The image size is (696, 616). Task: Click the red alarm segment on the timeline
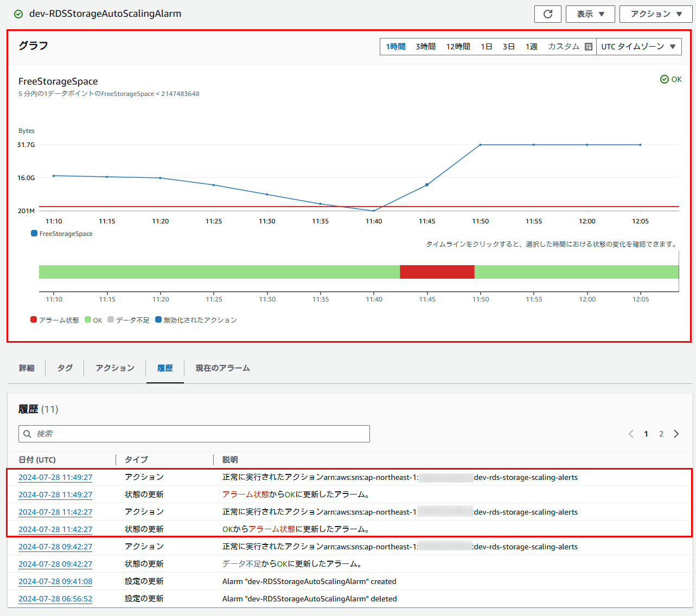(x=437, y=272)
